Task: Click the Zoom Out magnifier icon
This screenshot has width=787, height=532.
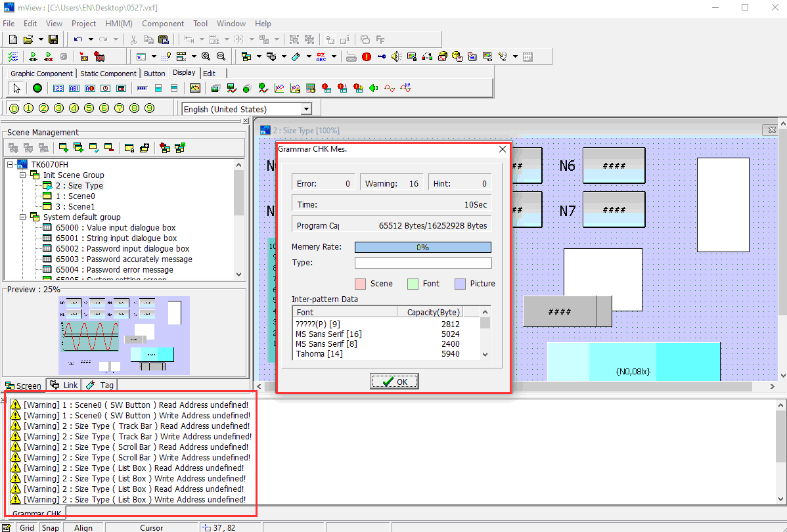Action: [x=221, y=56]
